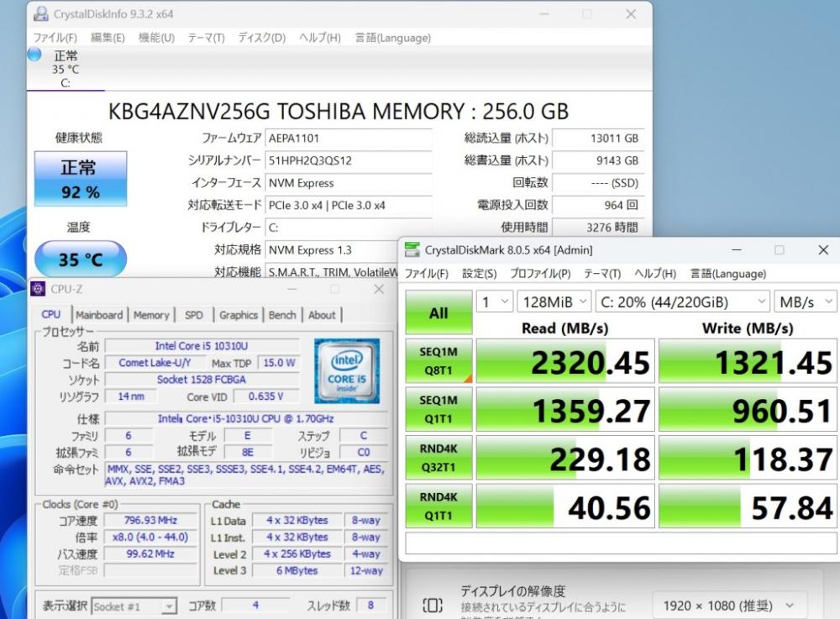Open the test count dropdown showing 1
Image resolution: width=840 pixels, height=619 pixels.
coord(495,302)
